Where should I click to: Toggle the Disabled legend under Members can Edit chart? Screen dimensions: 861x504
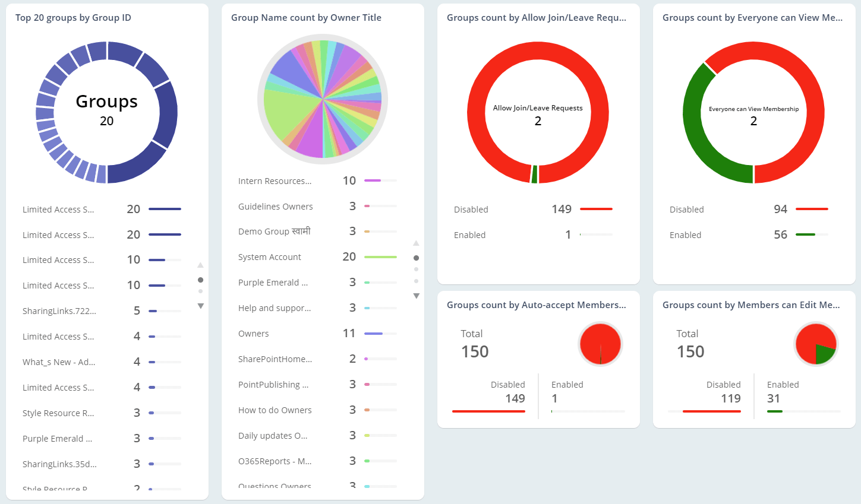(723, 385)
